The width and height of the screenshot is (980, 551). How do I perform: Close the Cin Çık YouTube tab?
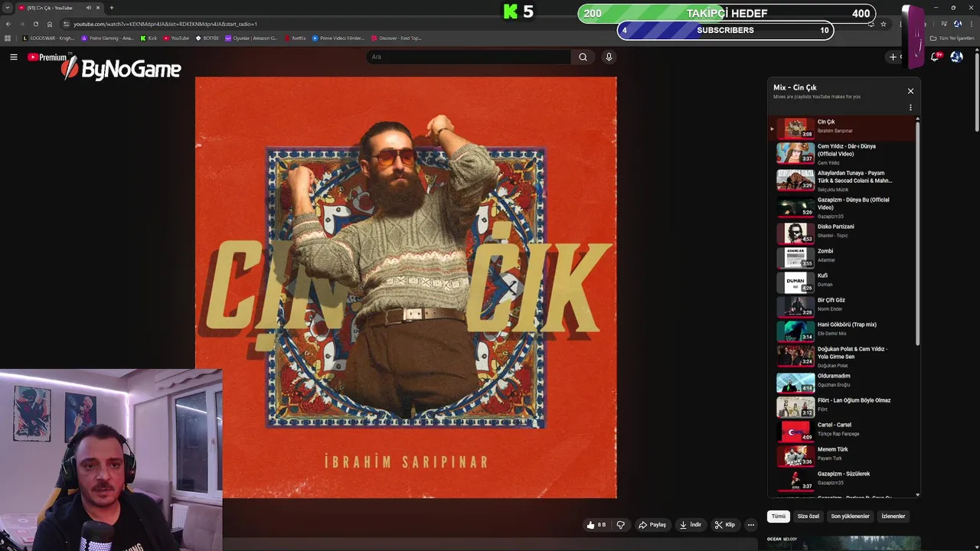coord(98,8)
